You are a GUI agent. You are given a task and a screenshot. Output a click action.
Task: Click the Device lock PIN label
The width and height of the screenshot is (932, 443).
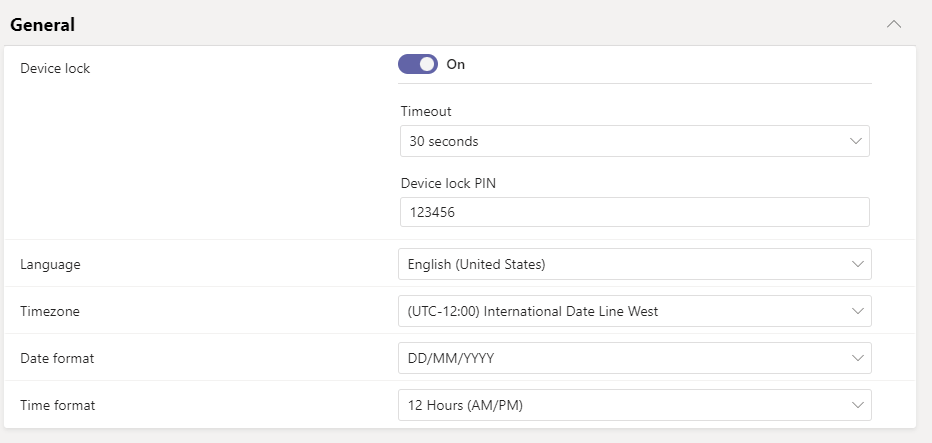(448, 183)
